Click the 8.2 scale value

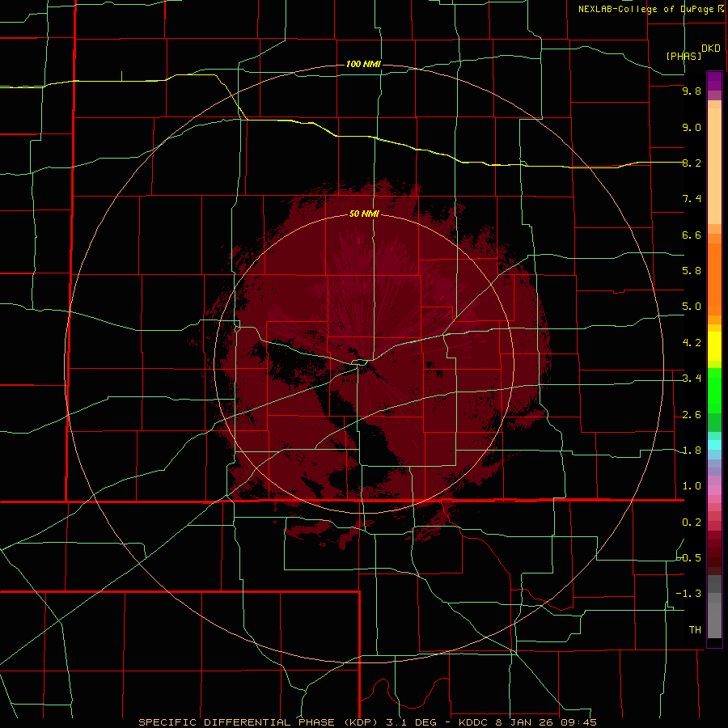click(x=692, y=163)
